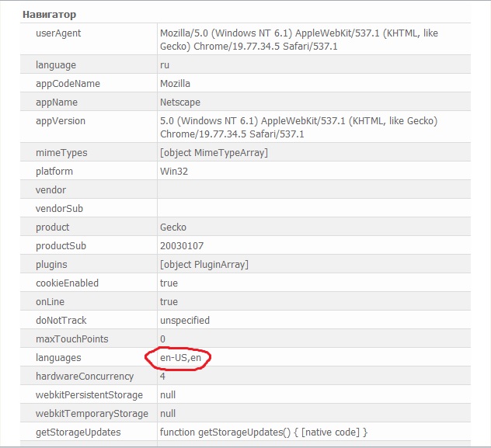Viewport: 491px width, 448px height.
Task: Select the [object MimeTypeArray] value
Action: click(214, 153)
